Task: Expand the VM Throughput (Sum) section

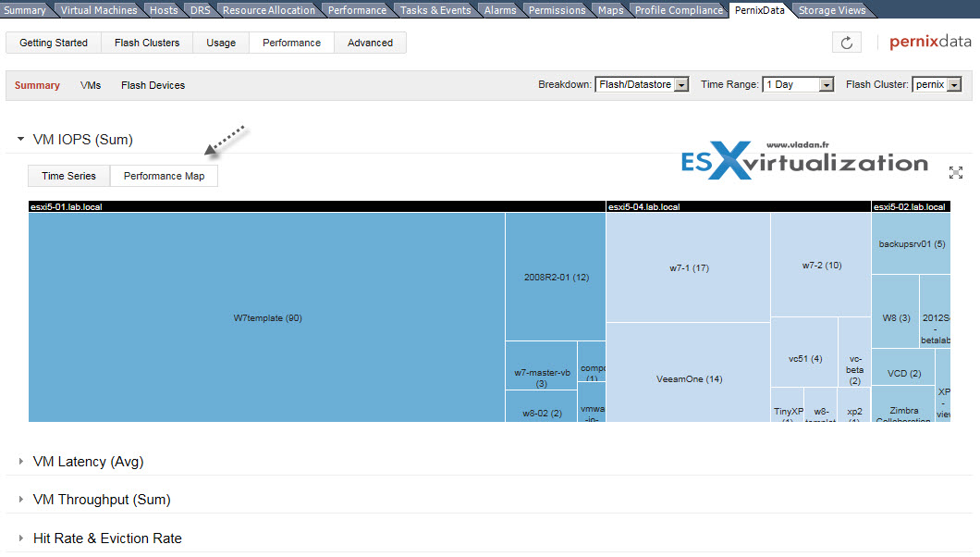Action: tap(20, 500)
